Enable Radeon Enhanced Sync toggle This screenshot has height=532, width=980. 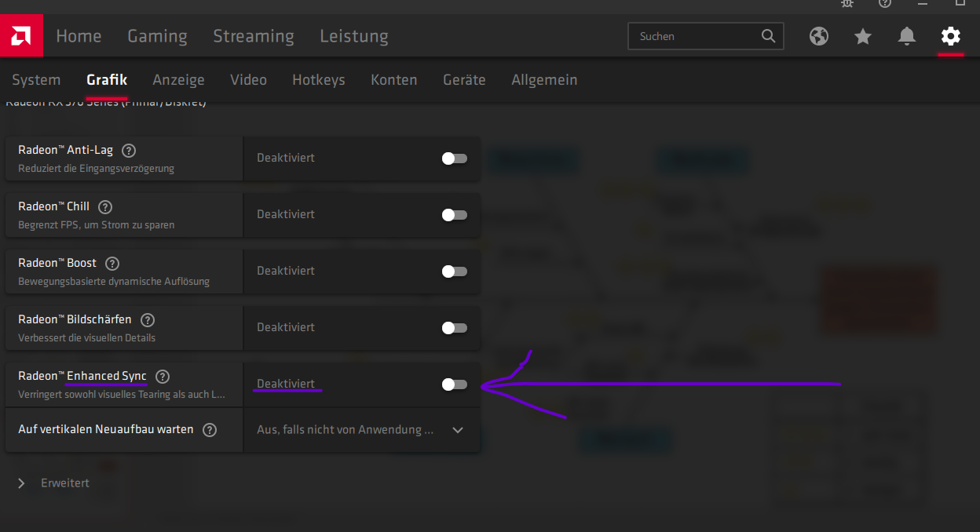(x=454, y=384)
